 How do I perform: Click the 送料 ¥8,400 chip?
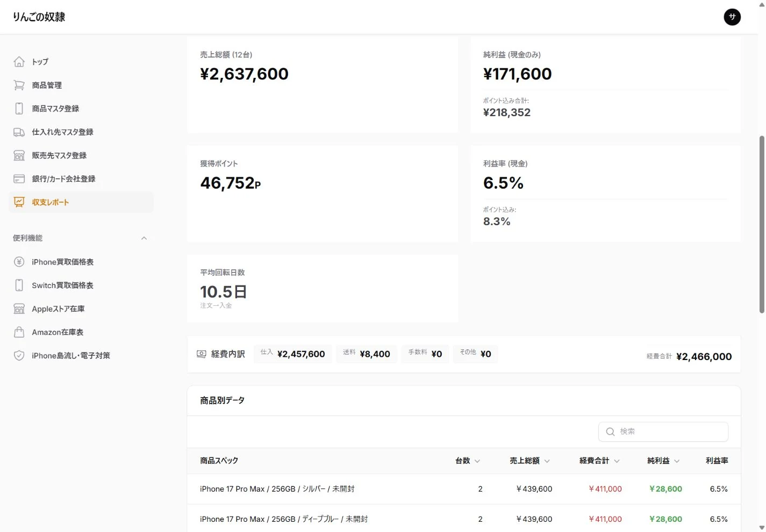pos(367,354)
